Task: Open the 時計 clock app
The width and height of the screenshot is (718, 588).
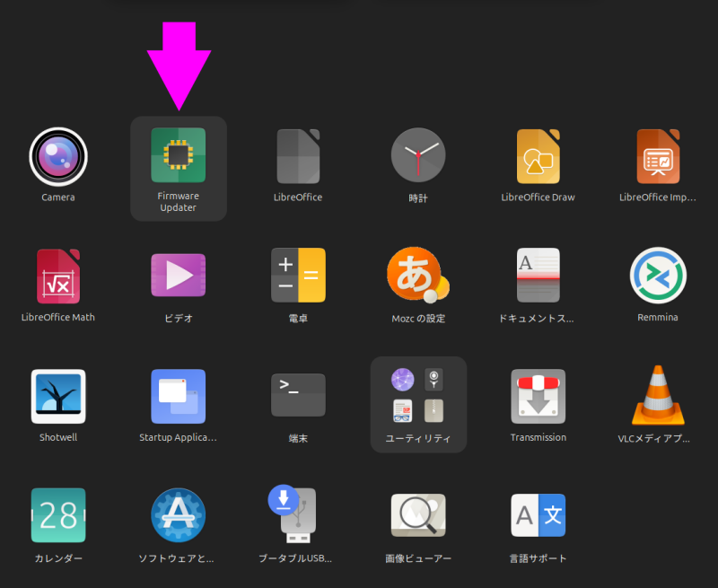Action: tap(418, 154)
